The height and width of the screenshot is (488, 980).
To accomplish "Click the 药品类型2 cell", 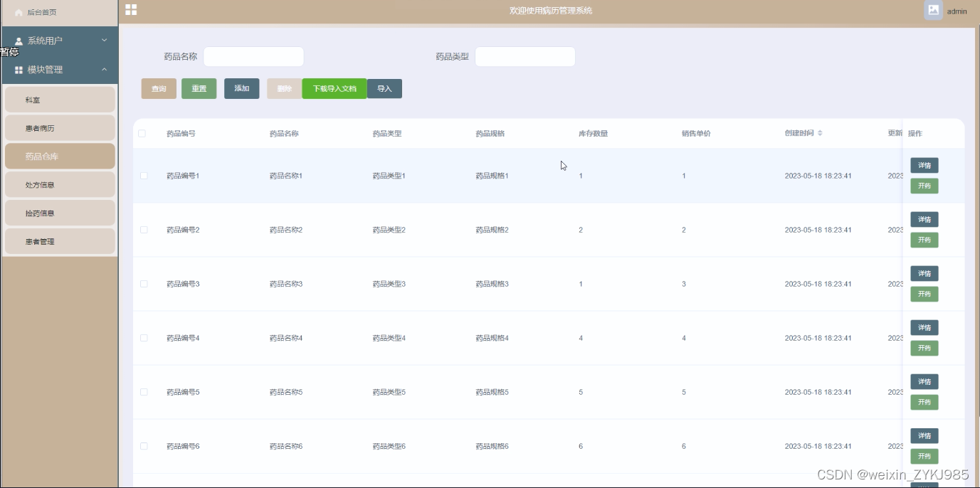I will click(389, 230).
